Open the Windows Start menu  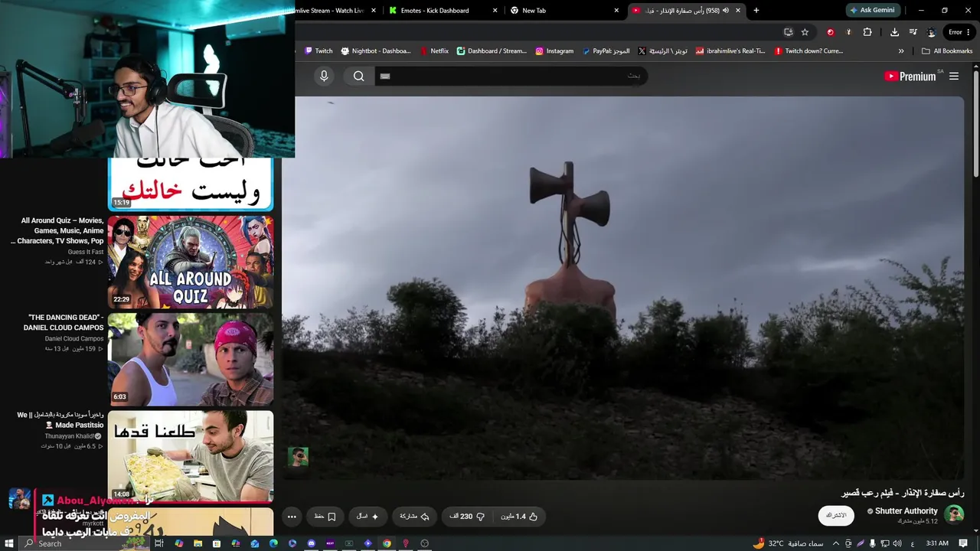point(8,543)
